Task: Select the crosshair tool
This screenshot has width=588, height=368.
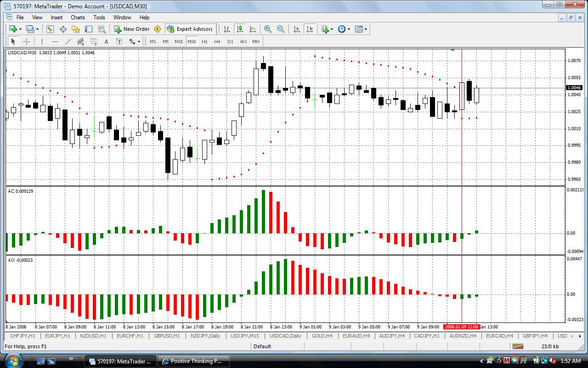Action: point(26,41)
